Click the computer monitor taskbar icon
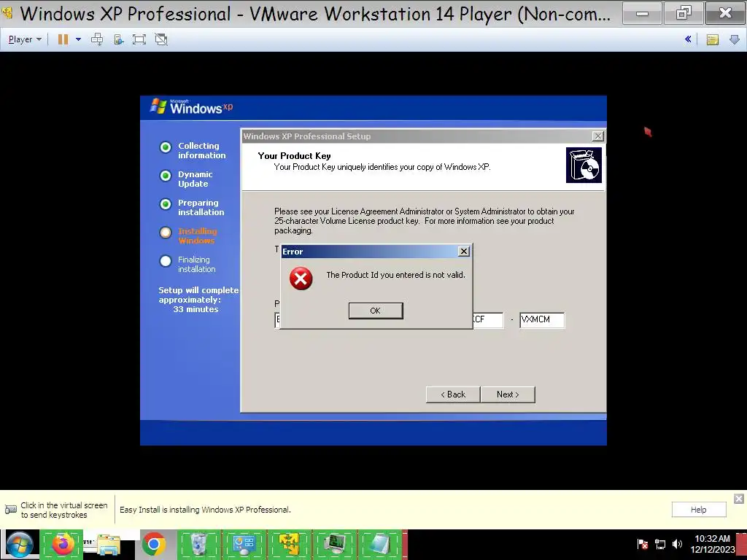This screenshot has width=747, height=560. coord(335,545)
